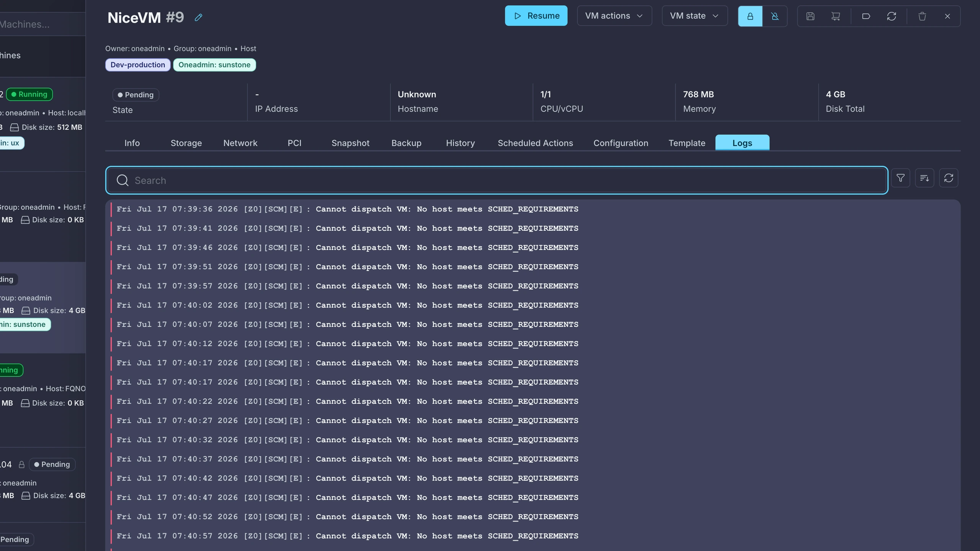
Task: Open the VM state dropdown
Action: tap(694, 16)
